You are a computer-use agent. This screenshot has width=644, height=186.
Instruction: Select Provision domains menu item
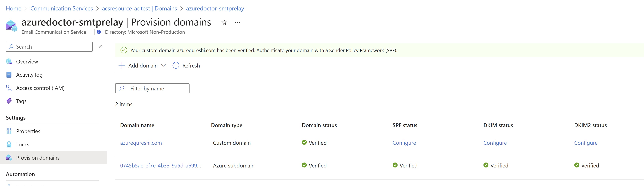[x=54, y=158]
